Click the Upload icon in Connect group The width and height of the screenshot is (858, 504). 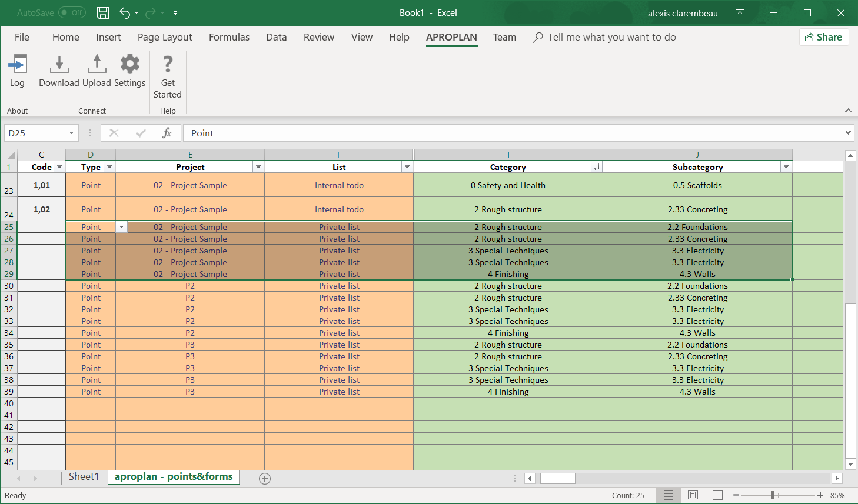click(97, 71)
